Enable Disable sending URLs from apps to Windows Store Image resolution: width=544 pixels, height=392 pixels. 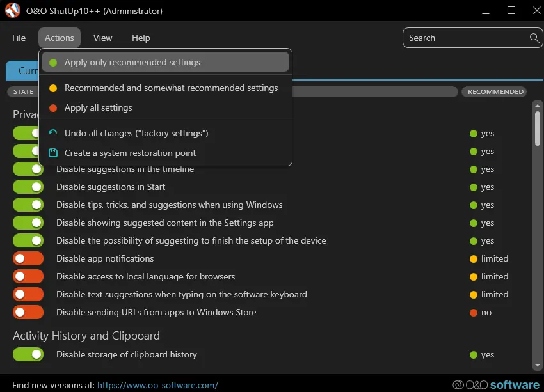coord(28,312)
